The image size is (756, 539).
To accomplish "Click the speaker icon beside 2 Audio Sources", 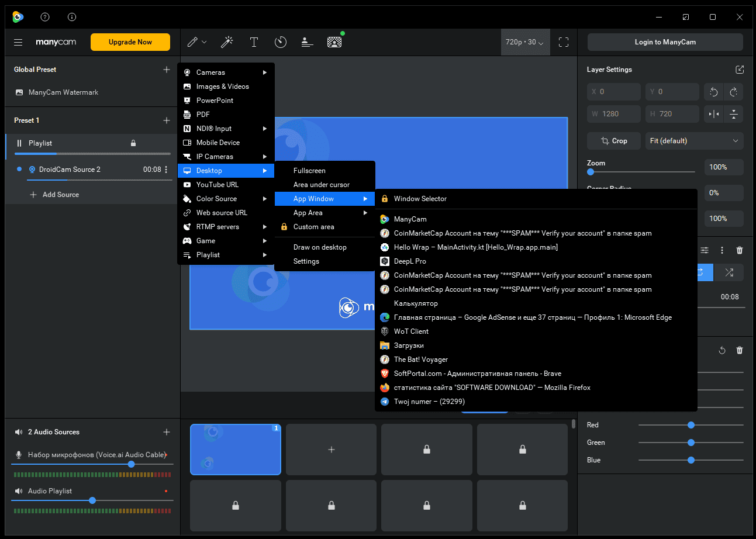I will (18, 432).
